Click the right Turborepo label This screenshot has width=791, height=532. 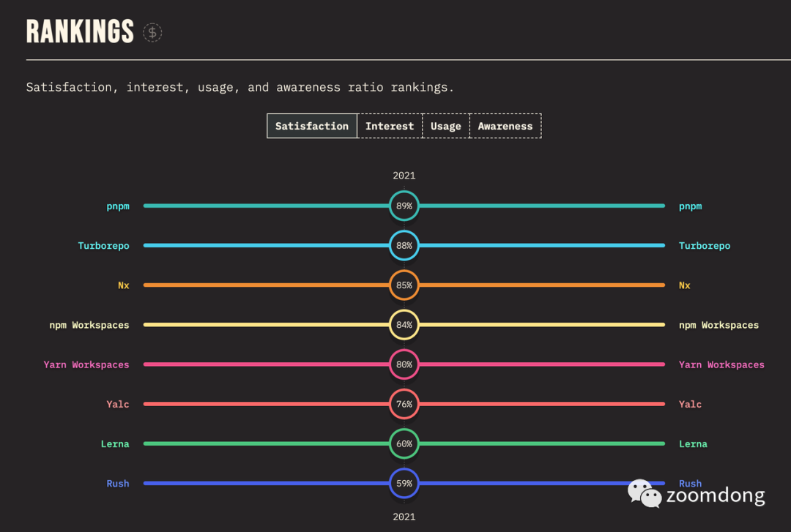coord(705,246)
